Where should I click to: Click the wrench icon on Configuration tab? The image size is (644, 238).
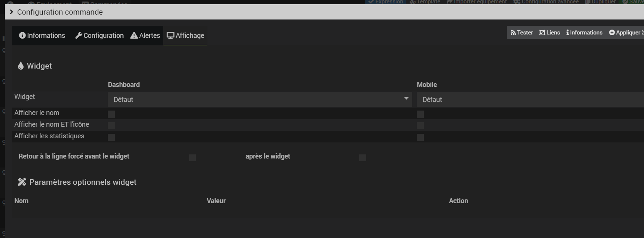(x=79, y=35)
